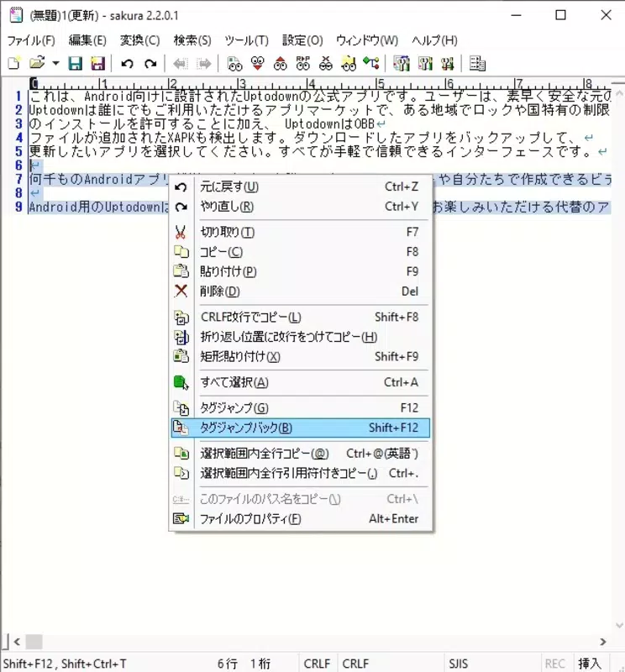Open type-specific settings icon
Viewport: 625px width, 672px height.
click(425, 64)
